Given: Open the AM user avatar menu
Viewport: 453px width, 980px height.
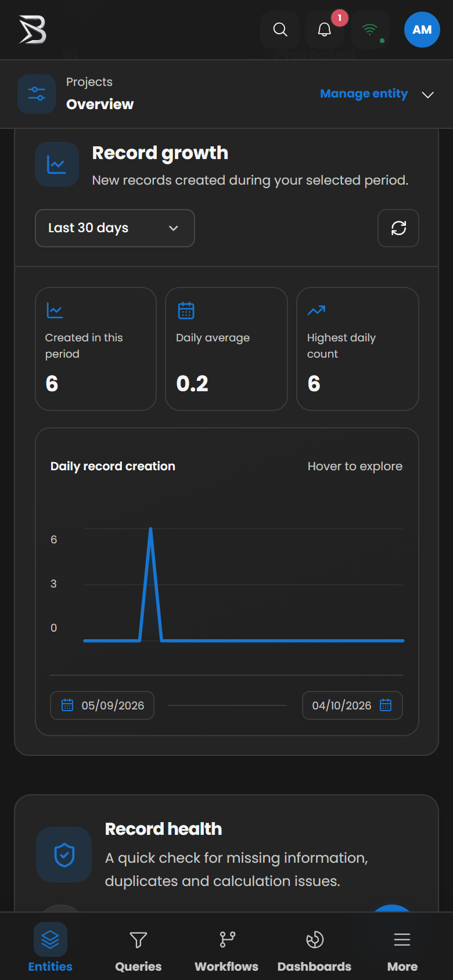Looking at the screenshot, I should [422, 30].
